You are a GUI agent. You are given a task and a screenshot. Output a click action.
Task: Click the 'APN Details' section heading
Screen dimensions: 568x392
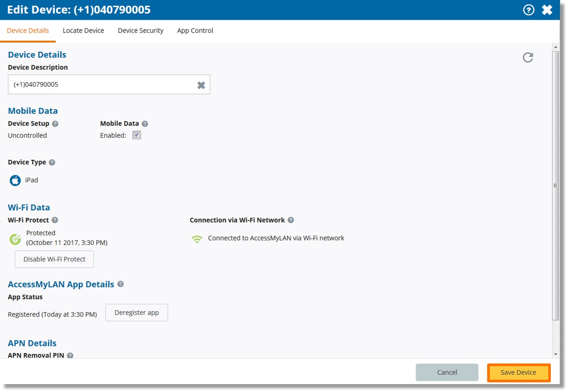coord(32,343)
